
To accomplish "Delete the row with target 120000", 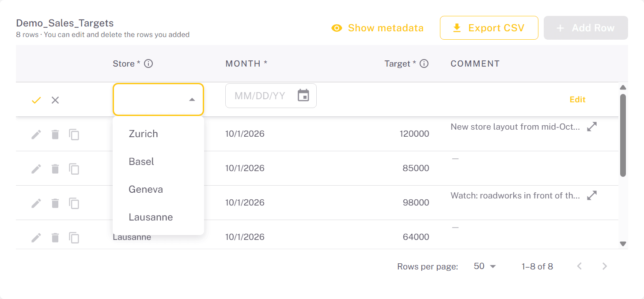I will point(55,134).
